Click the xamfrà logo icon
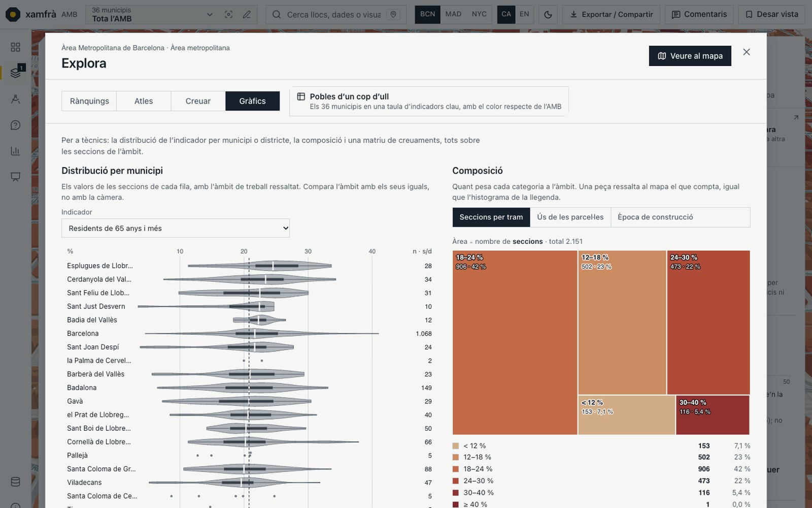Image resolution: width=812 pixels, height=508 pixels. tap(13, 14)
